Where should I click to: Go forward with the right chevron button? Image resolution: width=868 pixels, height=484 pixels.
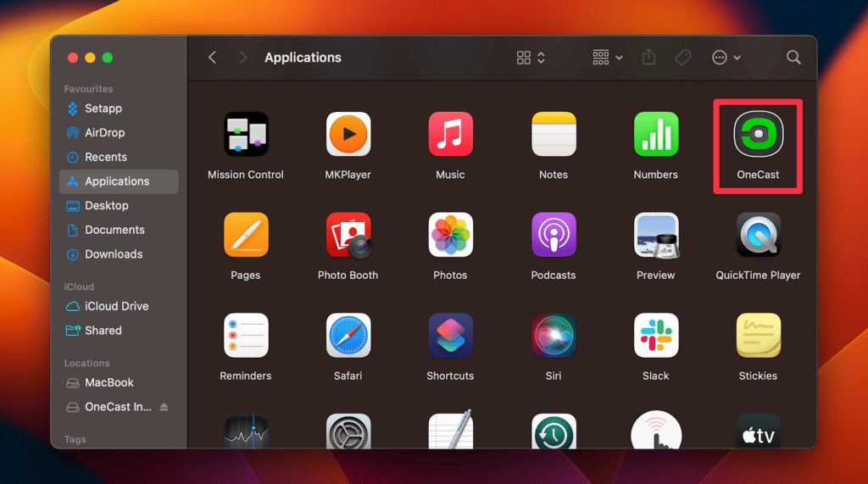point(243,58)
